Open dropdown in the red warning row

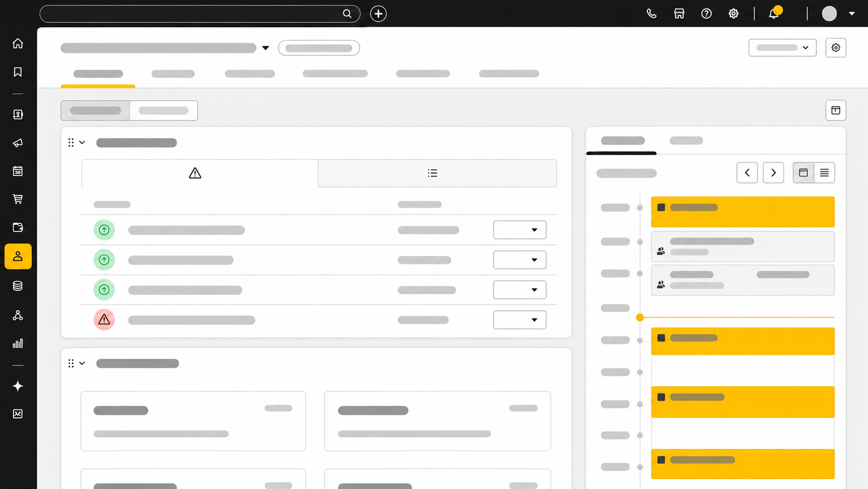[520, 320]
